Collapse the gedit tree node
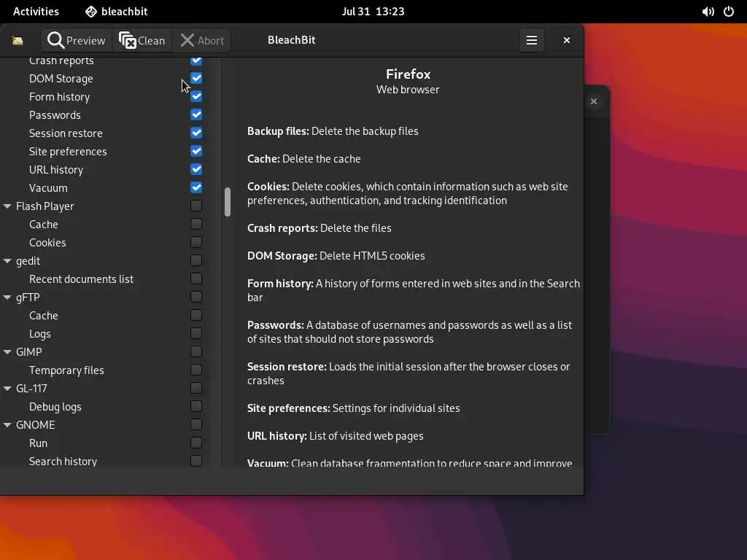Viewport: 747px width, 560px height. (7, 261)
